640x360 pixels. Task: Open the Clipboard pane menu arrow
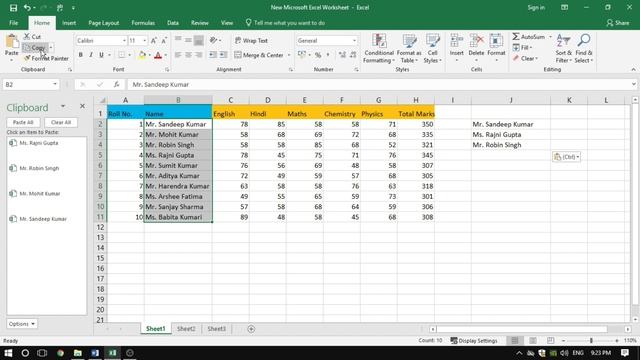coord(63,107)
